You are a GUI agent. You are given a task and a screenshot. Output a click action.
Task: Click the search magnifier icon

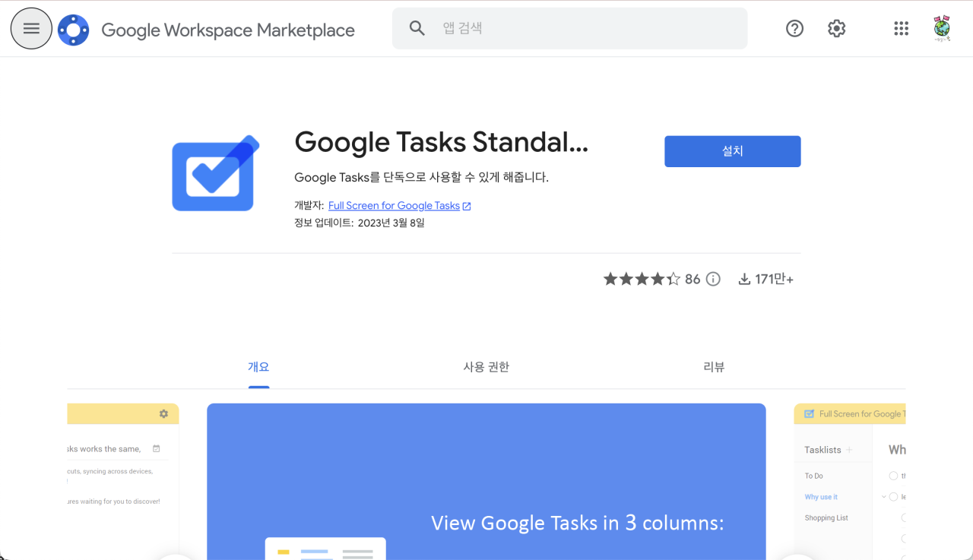417,28
